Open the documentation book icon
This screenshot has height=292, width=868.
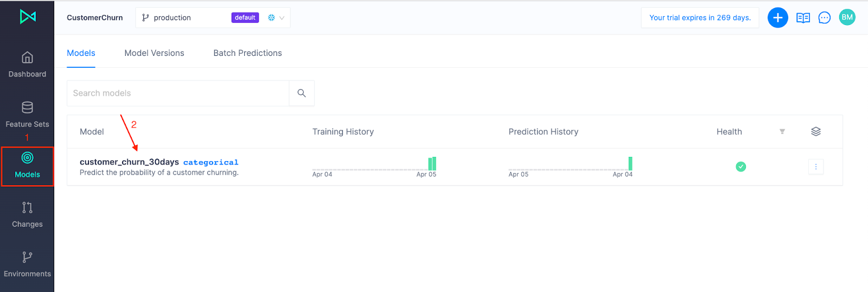(803, 18)
